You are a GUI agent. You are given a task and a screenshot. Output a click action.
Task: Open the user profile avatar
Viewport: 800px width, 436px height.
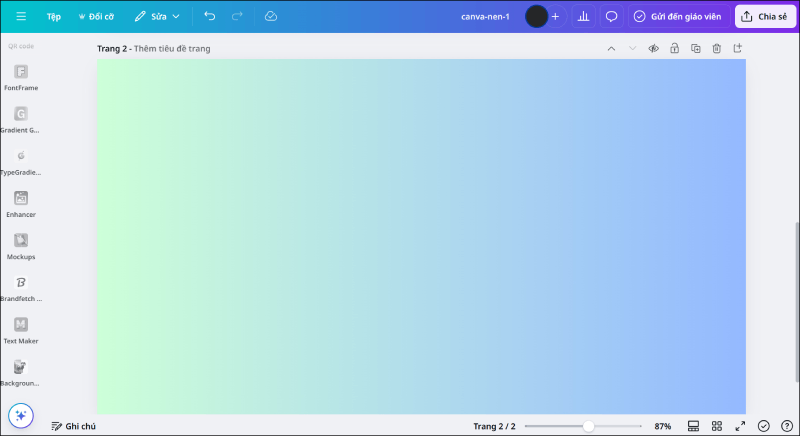click(x=536, y=16)
